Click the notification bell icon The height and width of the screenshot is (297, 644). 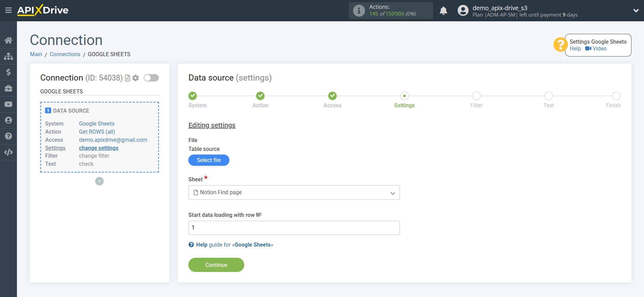tap(443, 11)
